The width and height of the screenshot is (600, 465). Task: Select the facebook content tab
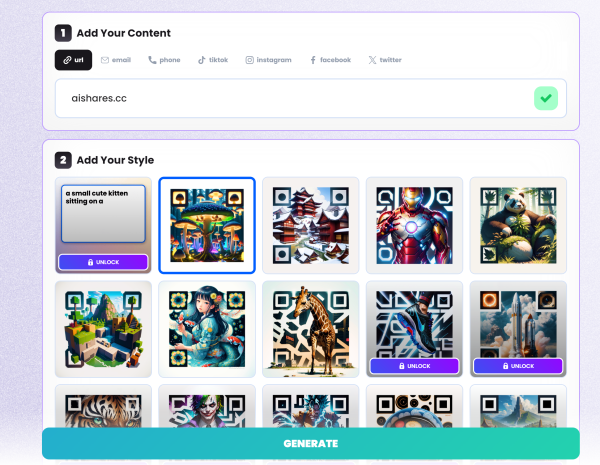330,60
